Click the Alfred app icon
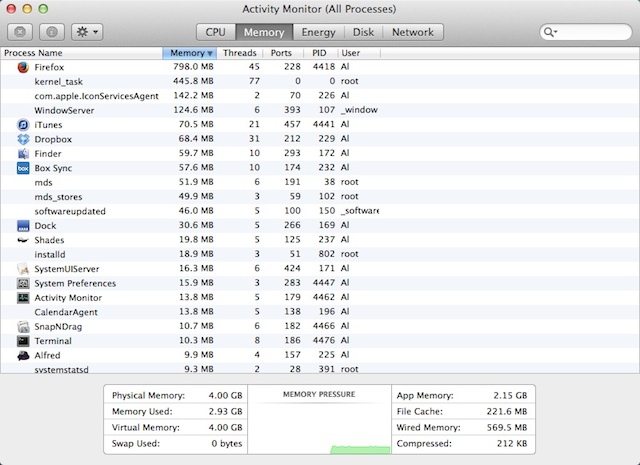 point(23,355)
